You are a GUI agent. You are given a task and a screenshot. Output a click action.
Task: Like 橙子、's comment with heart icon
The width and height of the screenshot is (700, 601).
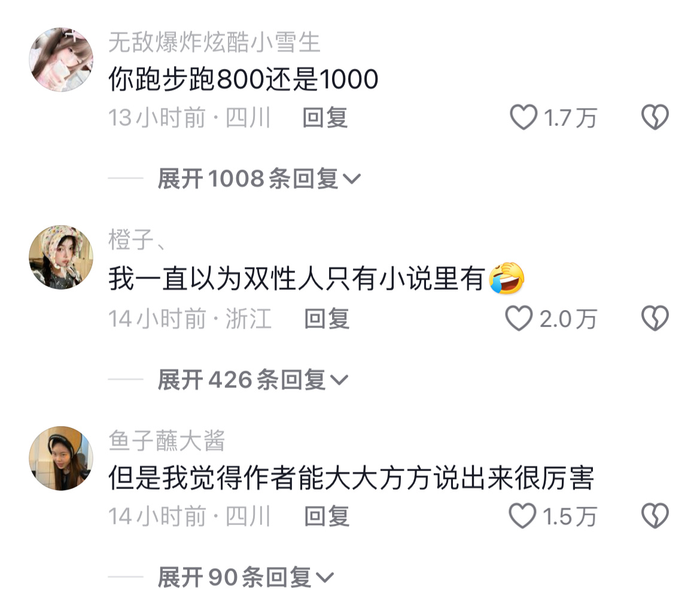tap(519, 318)
